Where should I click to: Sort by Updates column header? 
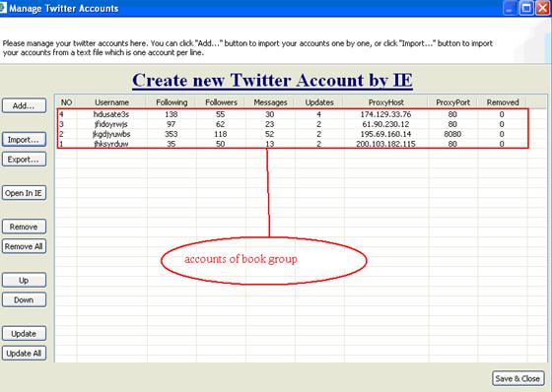[x=319, y=102]
